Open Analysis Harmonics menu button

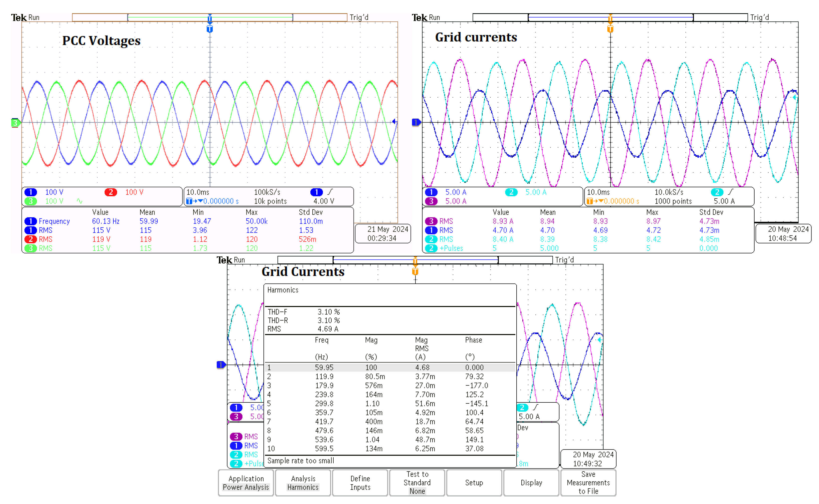(x=303, y=483)
